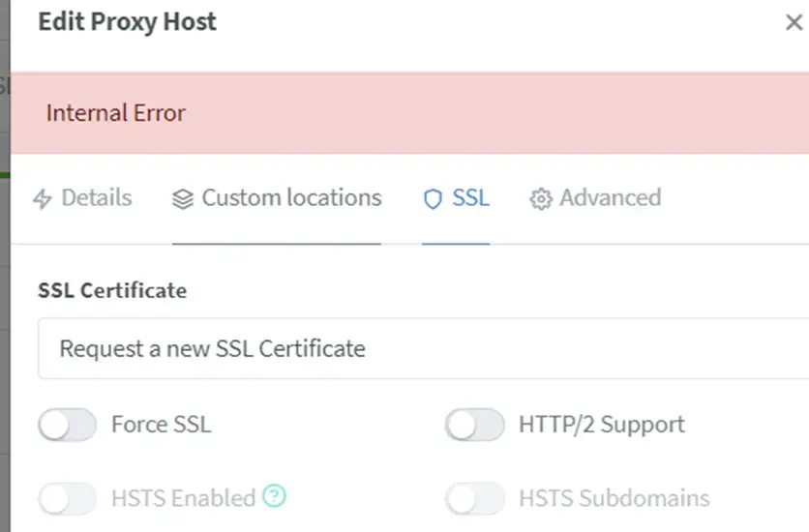
Task: Click the shield icon beside SSL
Action: click(433, 199)
